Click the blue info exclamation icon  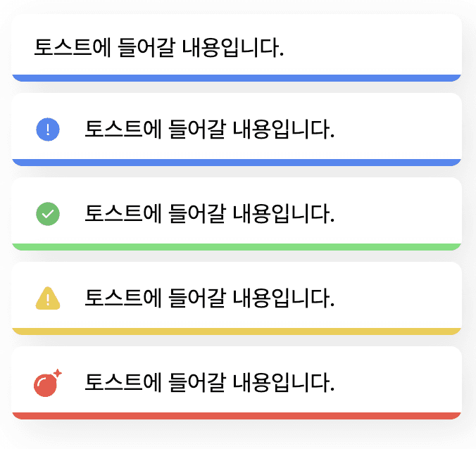47,129
